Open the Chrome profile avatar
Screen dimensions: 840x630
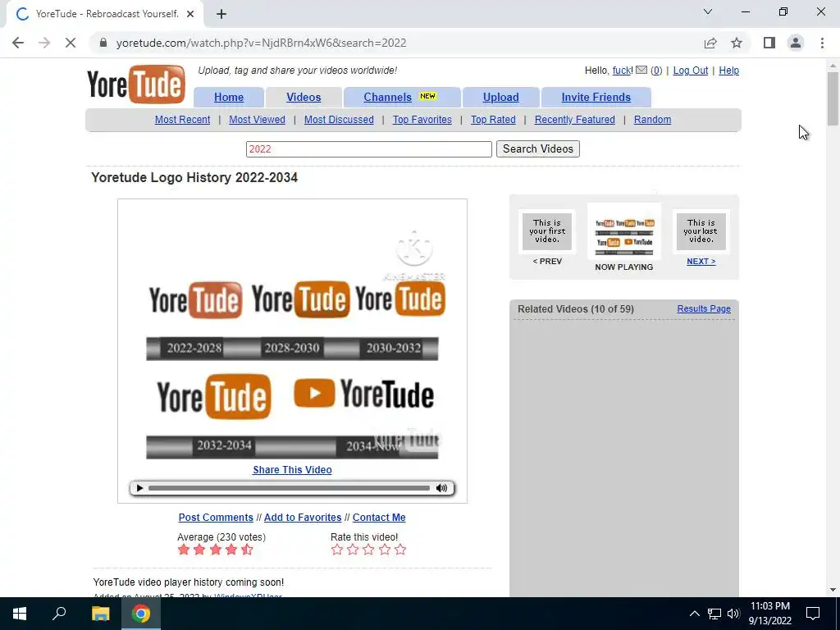796,43
